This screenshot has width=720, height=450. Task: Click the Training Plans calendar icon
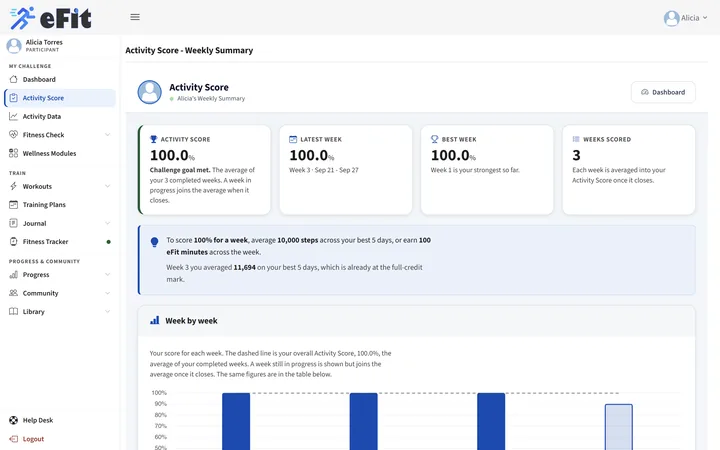point(13,204)
